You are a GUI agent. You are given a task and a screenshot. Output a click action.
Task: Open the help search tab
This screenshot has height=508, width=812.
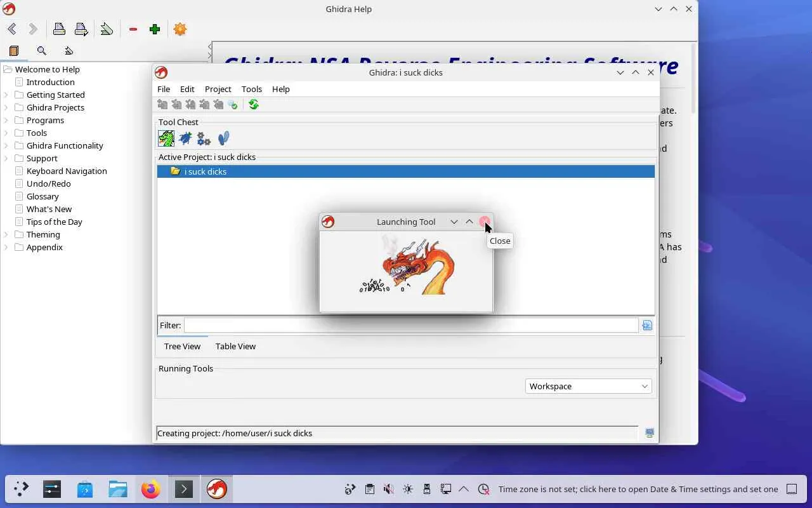pos(42,51)
